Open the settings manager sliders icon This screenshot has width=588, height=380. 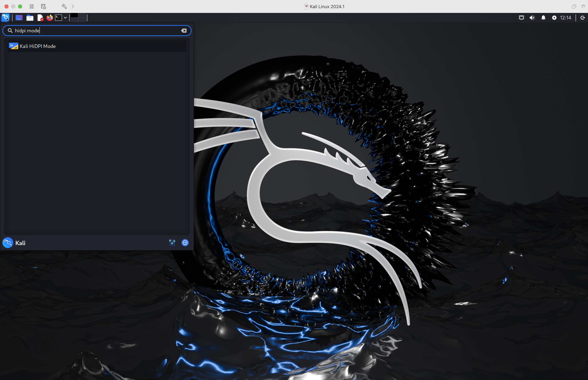tap(172, 243)
